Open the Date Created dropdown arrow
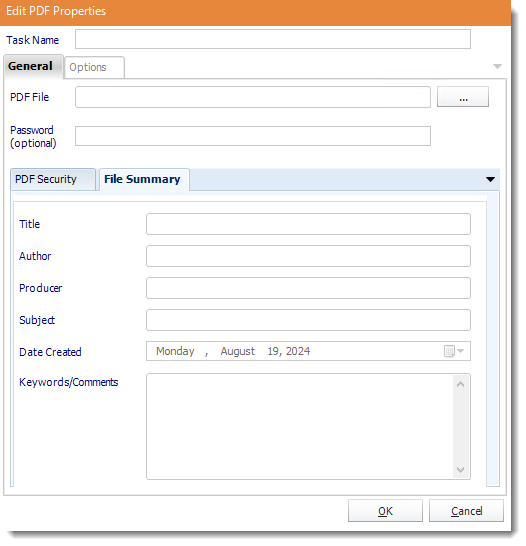The height and width of the screenshot is (546, 526). 461,351
